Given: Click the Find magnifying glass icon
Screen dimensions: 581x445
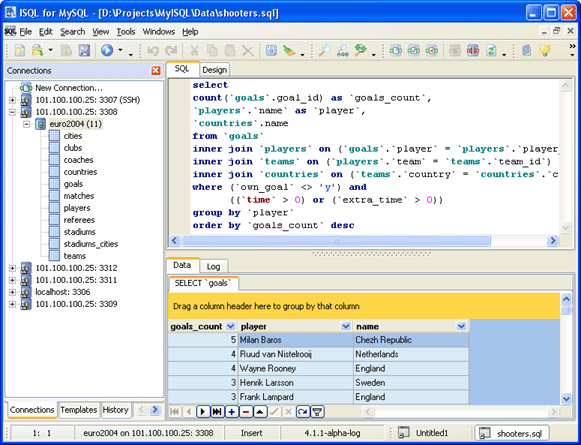Looking at the screenshot, I should coord(325,50).
